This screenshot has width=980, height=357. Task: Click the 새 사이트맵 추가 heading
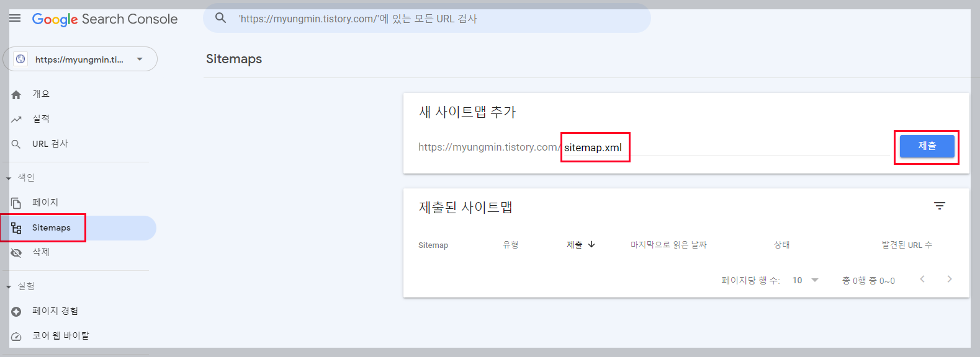pos(467,112)
